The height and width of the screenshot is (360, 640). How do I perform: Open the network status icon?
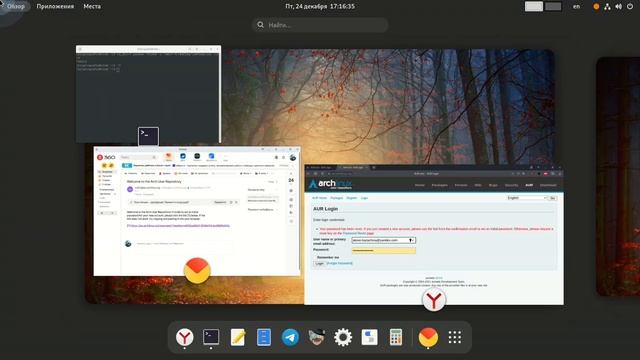[607, 7]
